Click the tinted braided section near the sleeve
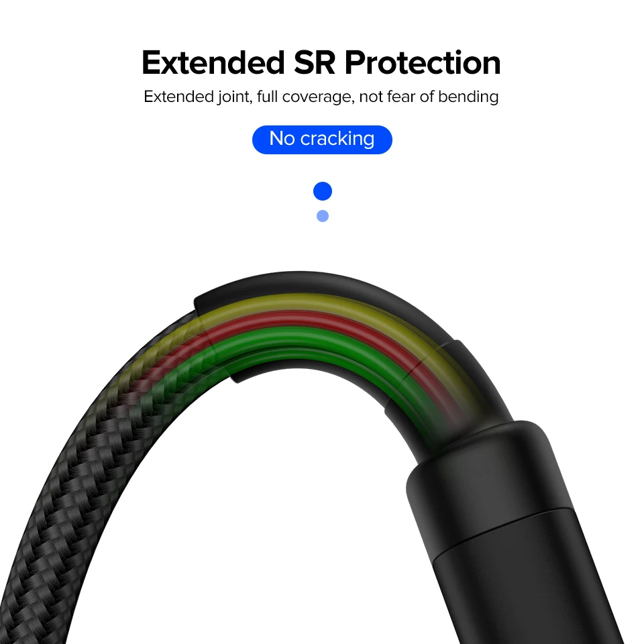The height and width of the screenshot is (644, 644). tap(164, 362)
